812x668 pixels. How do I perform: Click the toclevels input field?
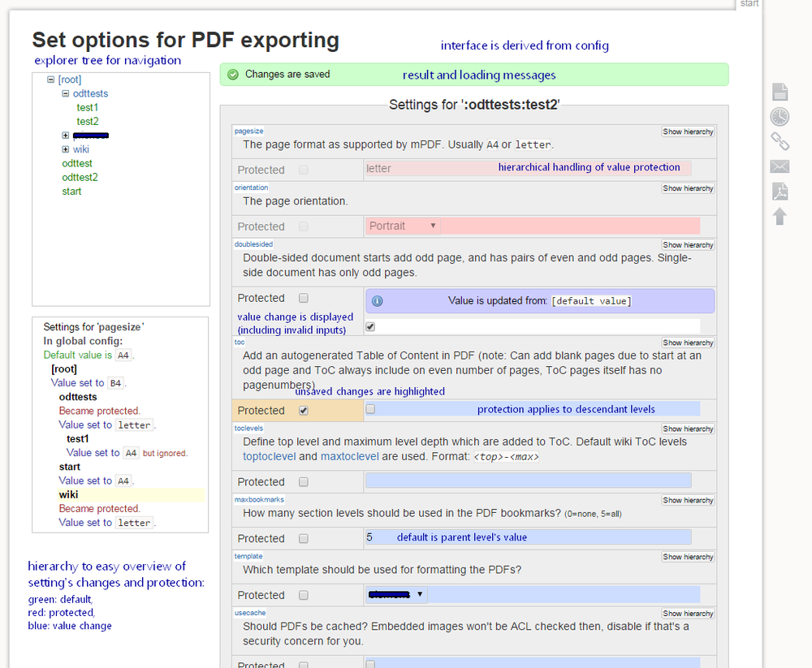pyautogui.click(x=529, y=481)
